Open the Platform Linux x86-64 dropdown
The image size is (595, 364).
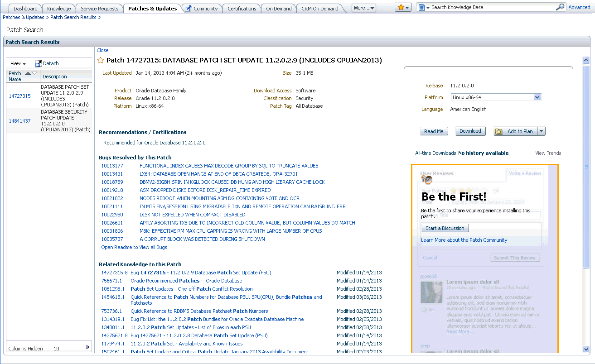coord(496,97)
